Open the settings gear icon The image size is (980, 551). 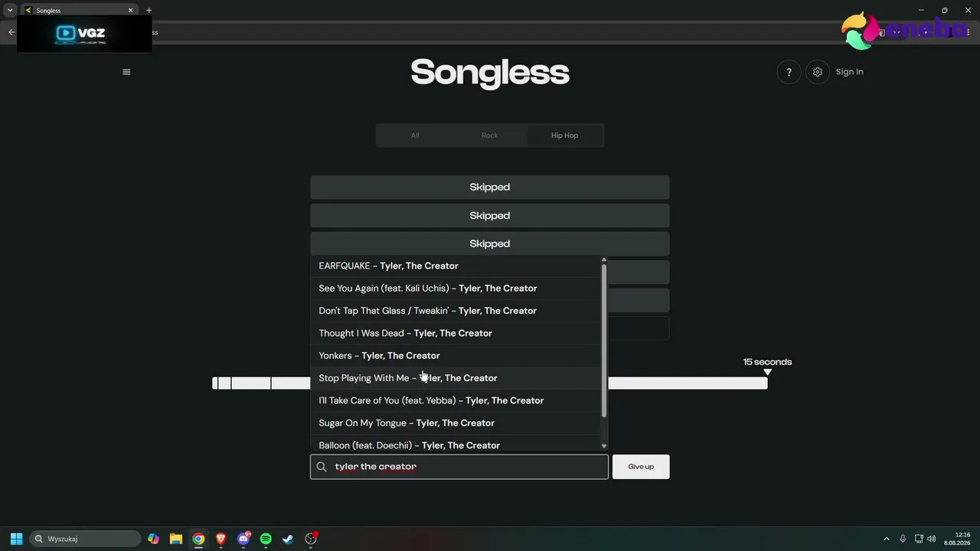coord(818,72)
